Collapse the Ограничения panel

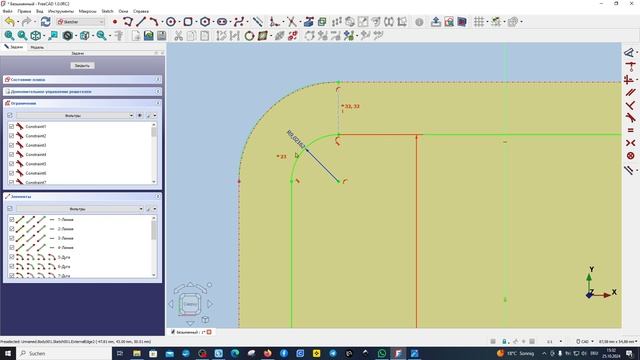pyautogui.click(x=158, y=103)
